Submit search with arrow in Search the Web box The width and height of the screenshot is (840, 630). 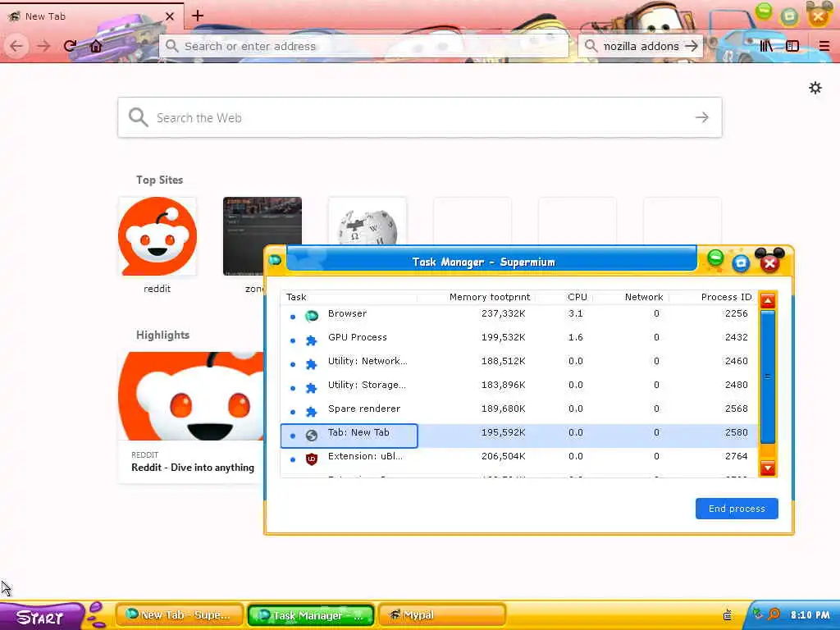pyautogui.click(x=702, y=117)
